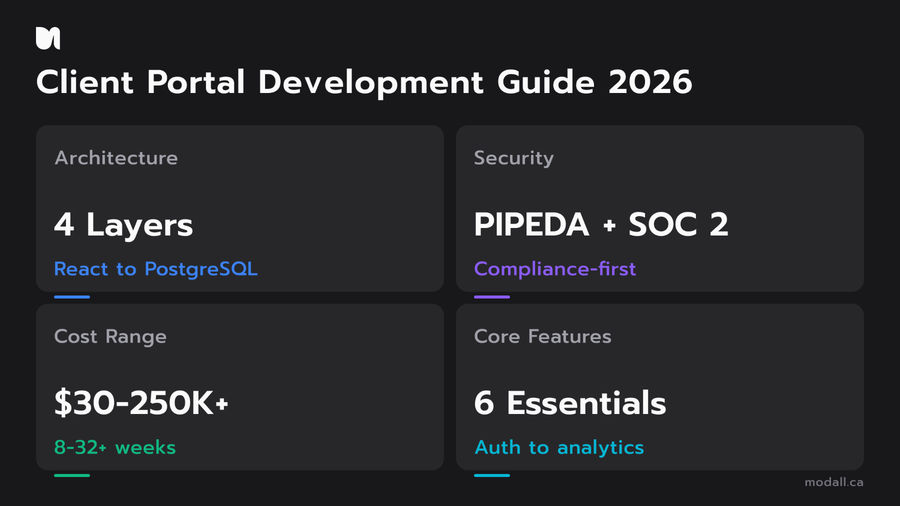Click the '$30-250K+' heading
The image size is (900, 506).
[141, 403]
